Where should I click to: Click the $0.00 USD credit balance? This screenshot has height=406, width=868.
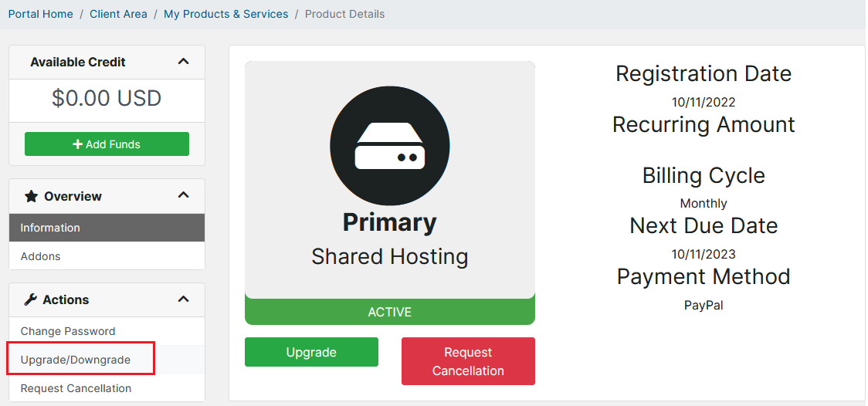pyautogui.click(x=107, y=99)
